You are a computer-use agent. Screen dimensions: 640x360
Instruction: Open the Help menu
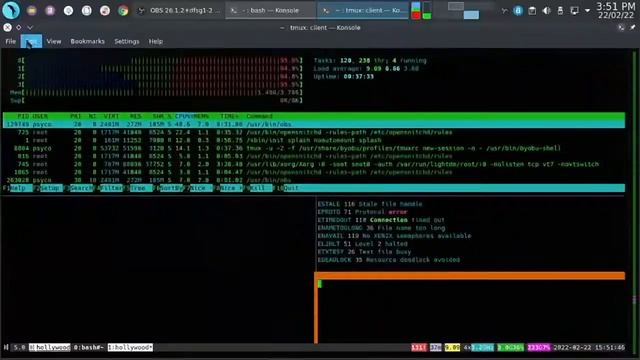156,41
